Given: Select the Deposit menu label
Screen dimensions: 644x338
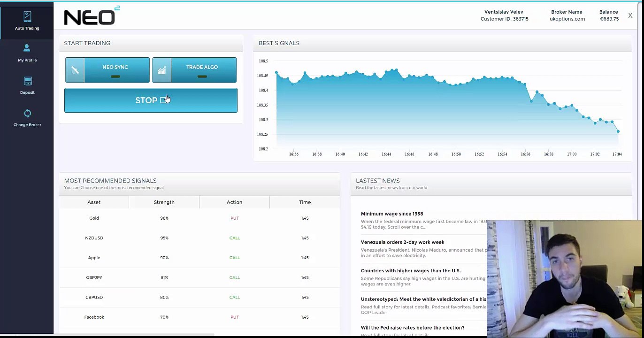Looking at the screenshot, I should 27,92.
